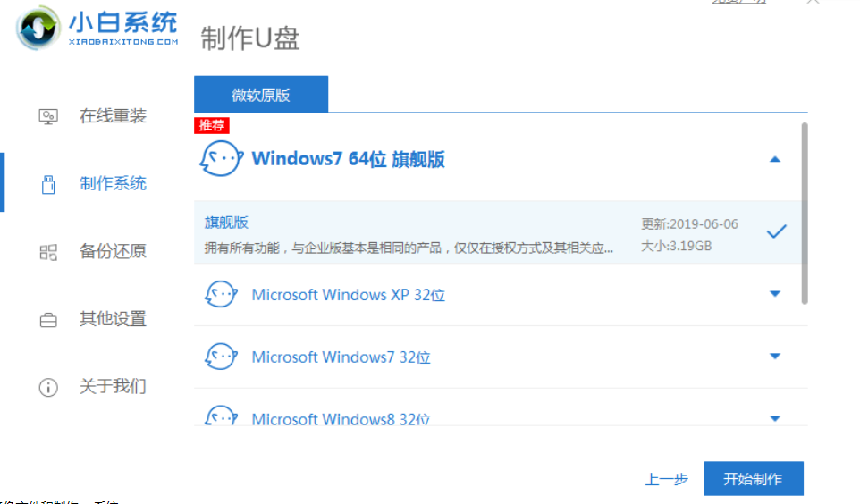Expand the Microsoft Windows XP 32位 entry
860x504 pixels.
pos(775,294)
